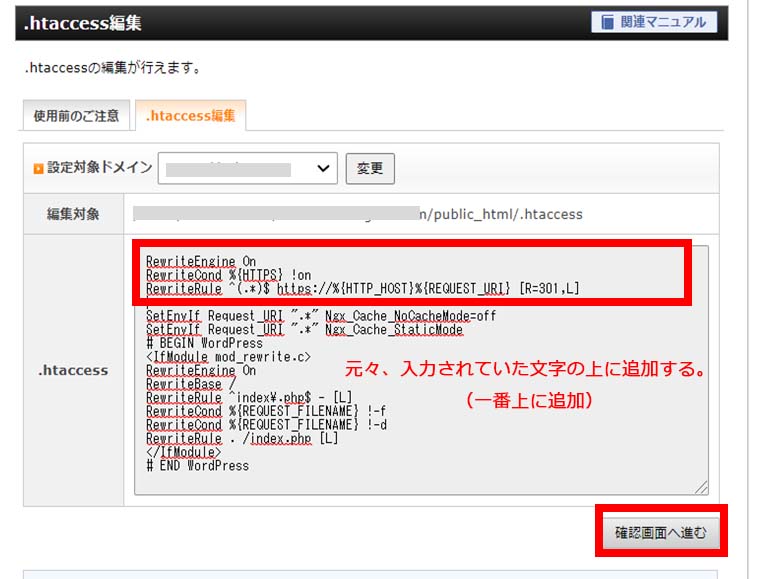Select the .htaccess編集 tab
The height and width of the screenshot is (579, 765).
(190, 115)
